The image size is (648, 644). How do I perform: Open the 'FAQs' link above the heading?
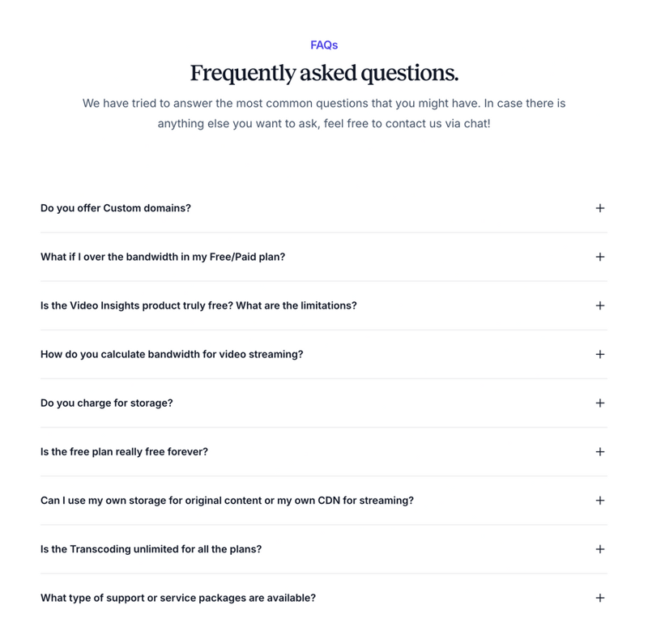coord(323,45)
